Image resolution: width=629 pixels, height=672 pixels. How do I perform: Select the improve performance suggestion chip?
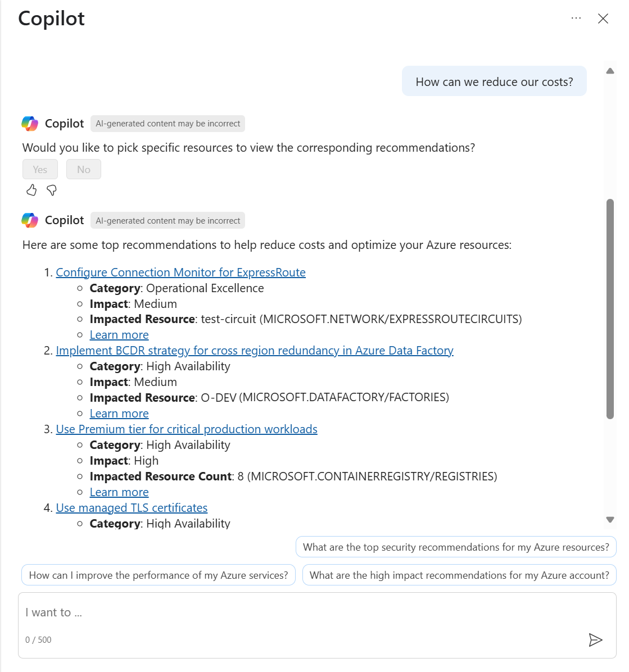(159, 575)
